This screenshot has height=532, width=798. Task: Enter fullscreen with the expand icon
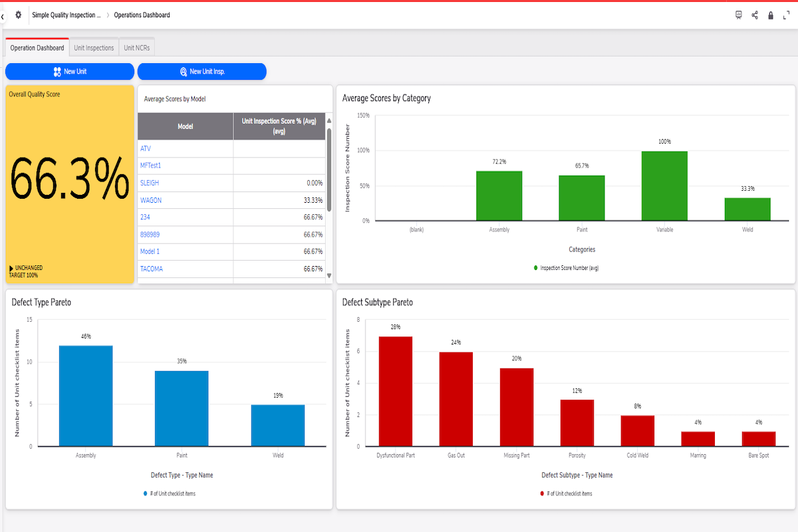tap(786, 15)
